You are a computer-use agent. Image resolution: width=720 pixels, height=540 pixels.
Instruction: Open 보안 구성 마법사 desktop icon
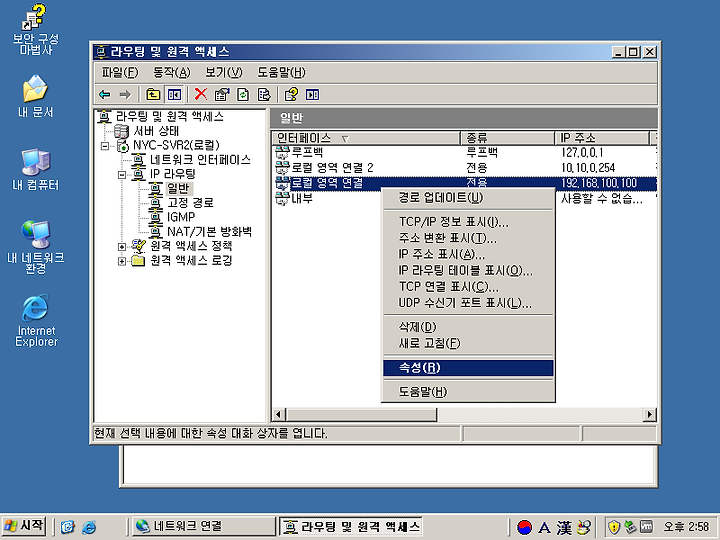click(x=35, y=29)
